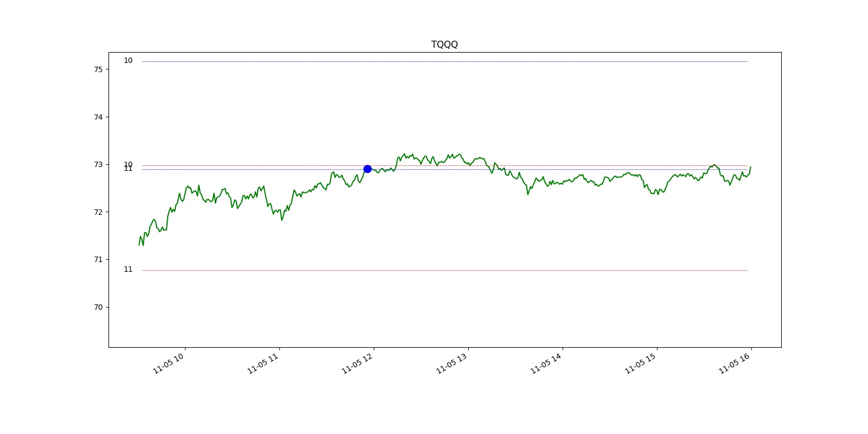Click the x-axis label 11-05 11
This screenshot has width=868, height=434.
click(x=263, y=363)
